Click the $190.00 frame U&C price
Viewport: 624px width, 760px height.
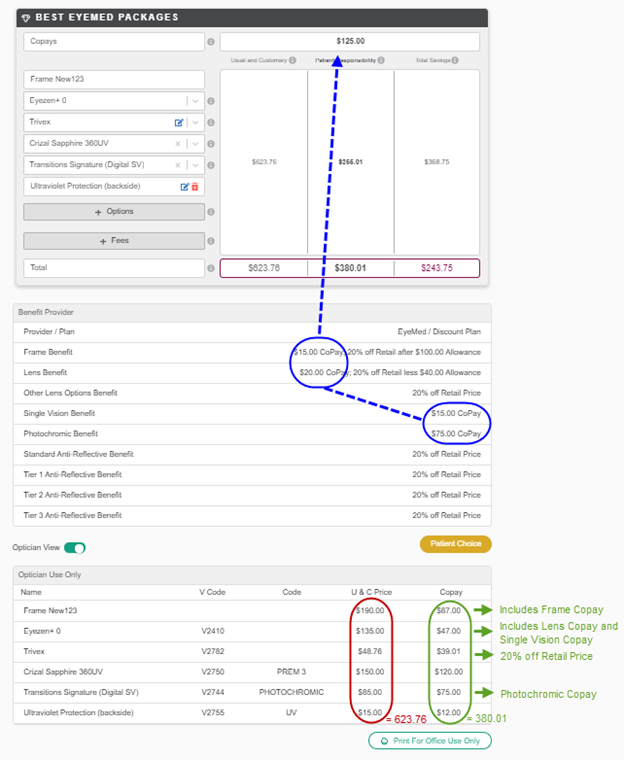tap(370, 611)
